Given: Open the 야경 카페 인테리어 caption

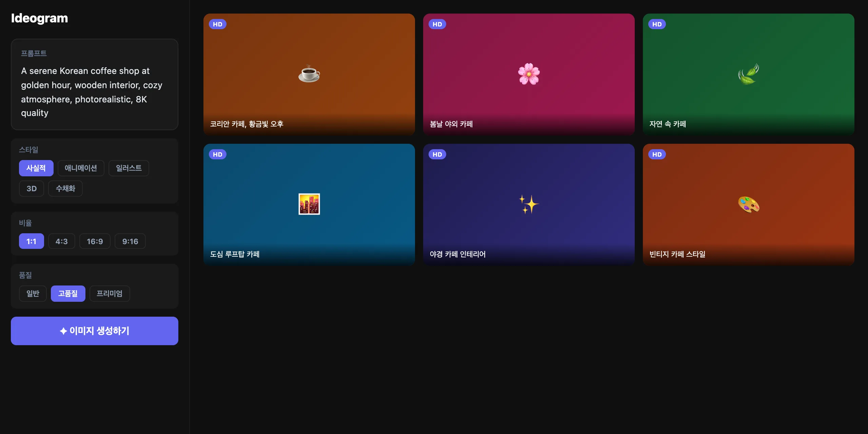Looking at the screenshot, I should pyautogui.click(x=457, y=254).
